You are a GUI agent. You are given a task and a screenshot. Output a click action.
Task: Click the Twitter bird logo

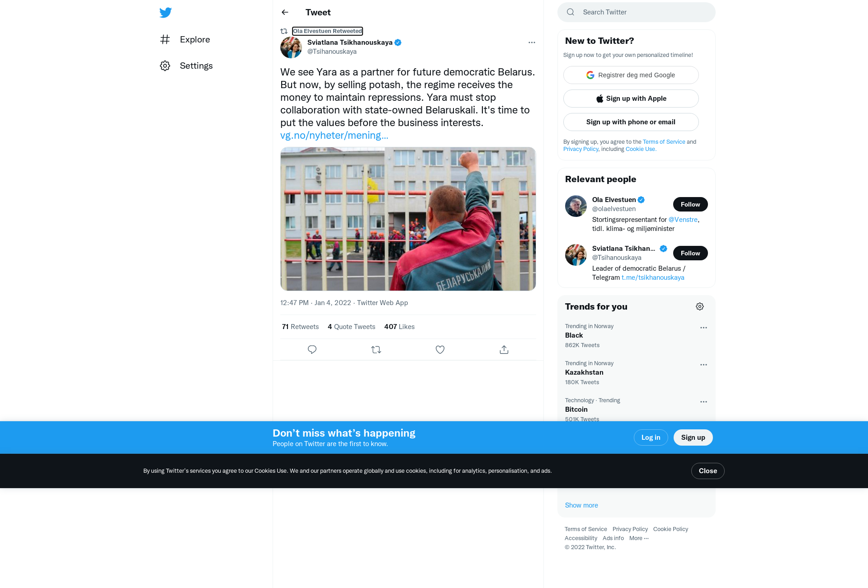pyautogui.click(x=165, y=13)
